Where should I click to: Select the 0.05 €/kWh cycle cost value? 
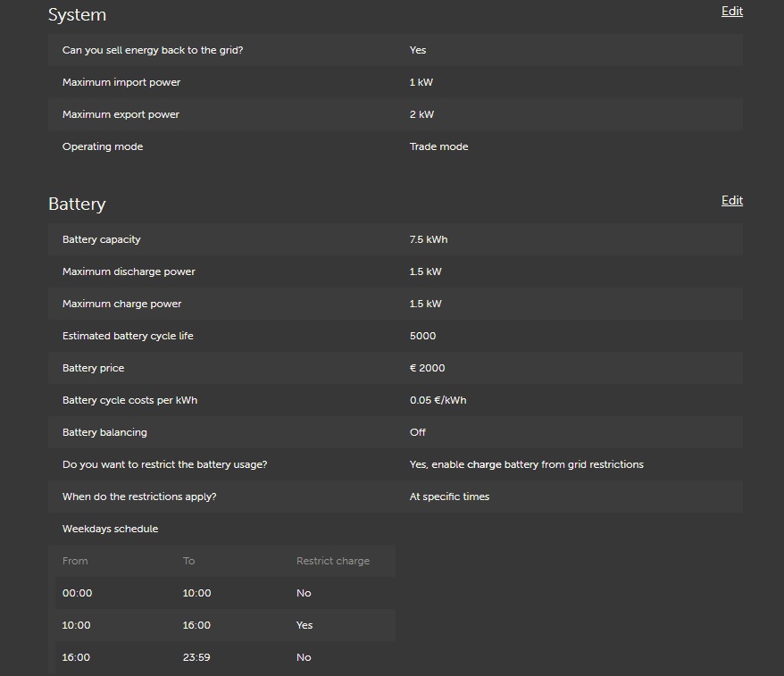point(438,400)
